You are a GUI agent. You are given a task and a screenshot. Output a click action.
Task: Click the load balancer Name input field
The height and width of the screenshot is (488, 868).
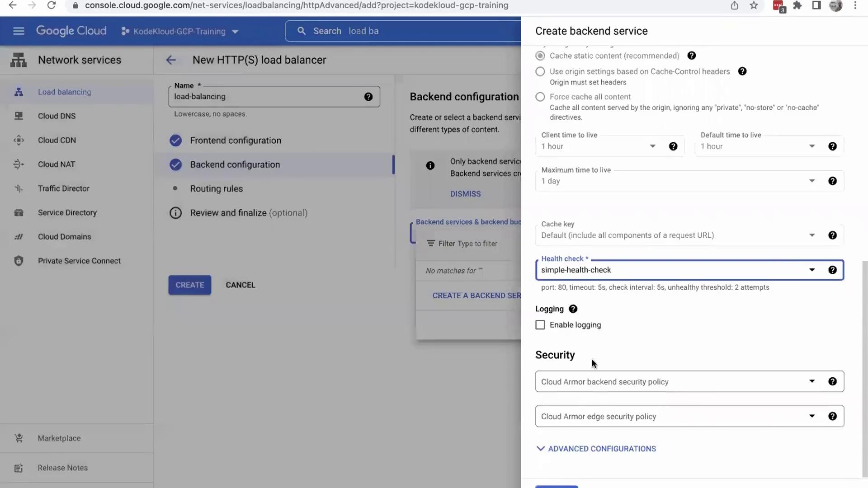pyautogui.click(x=267, y=97)
